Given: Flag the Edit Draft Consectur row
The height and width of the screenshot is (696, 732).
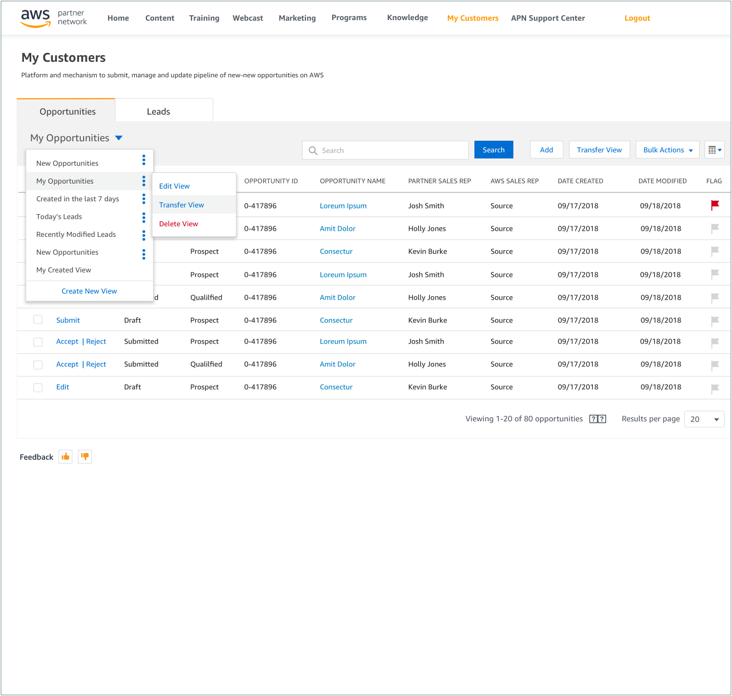Looking at the screenshot, I should coord(715,388).
